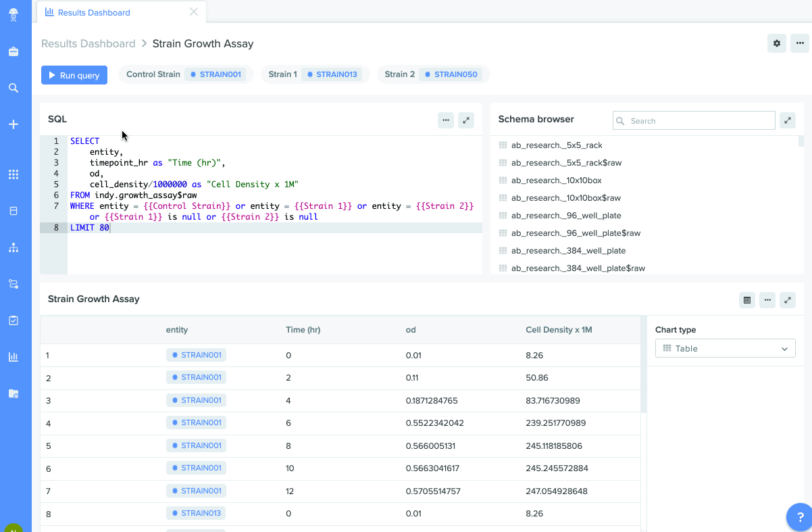Open the help question mark button

coord(800,517)
